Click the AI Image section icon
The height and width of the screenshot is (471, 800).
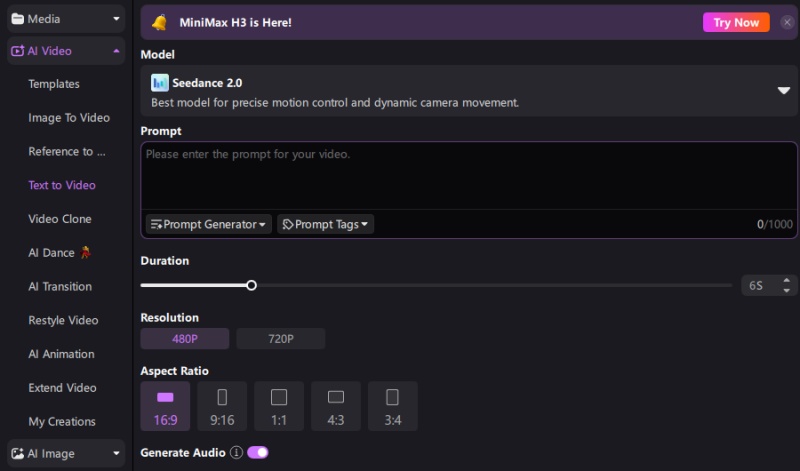coord(17,454)
